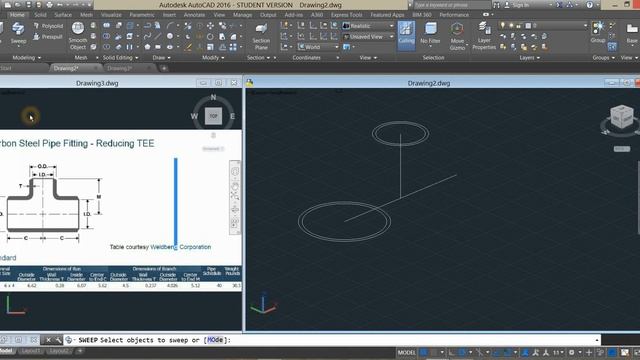
Task: Click the Save icon in quick access toolbar
Action: (29, 5)
